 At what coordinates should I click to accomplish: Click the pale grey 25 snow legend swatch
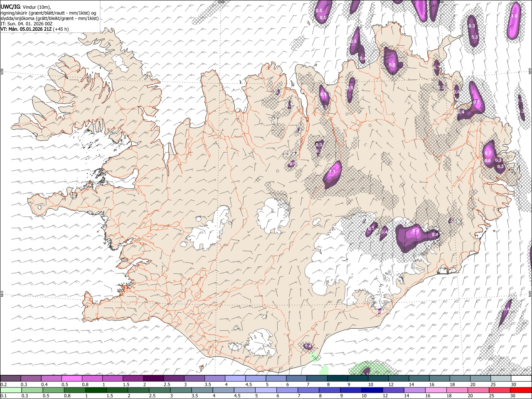click(x=501, y=378)
